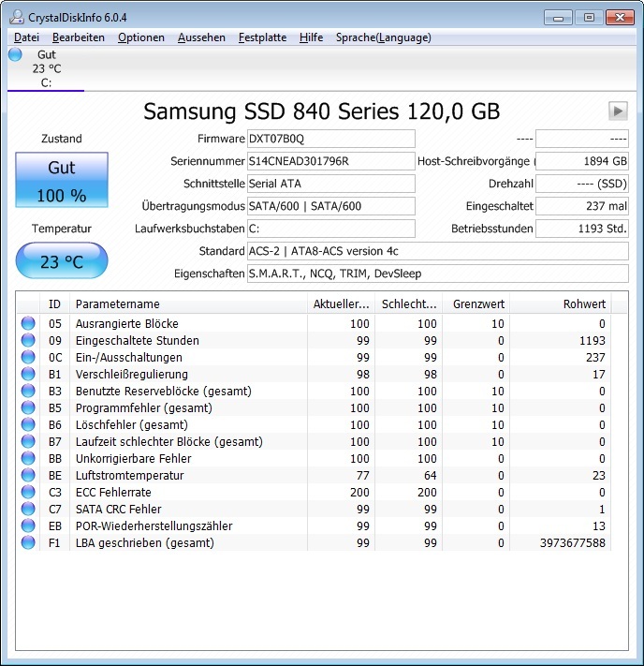The image size is (644, 666).
Task: Click the Standard field ACS-2
Action: point(438,251)
